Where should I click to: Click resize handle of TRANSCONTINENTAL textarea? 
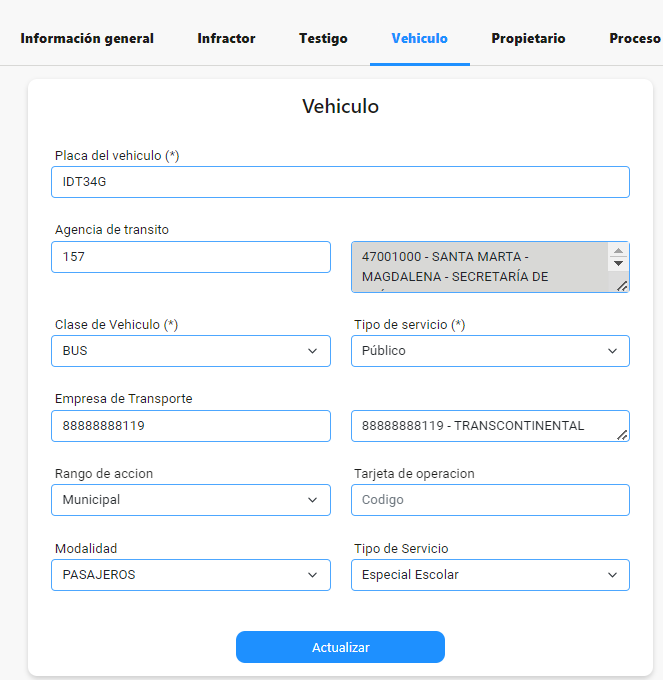point(622,435)
